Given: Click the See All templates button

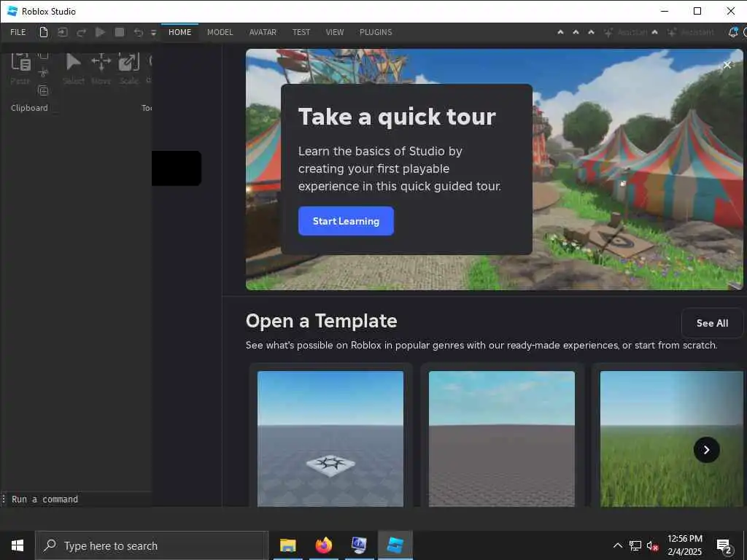Looking at the screenshot, I should pyautogui.click(x=712, y=323).
